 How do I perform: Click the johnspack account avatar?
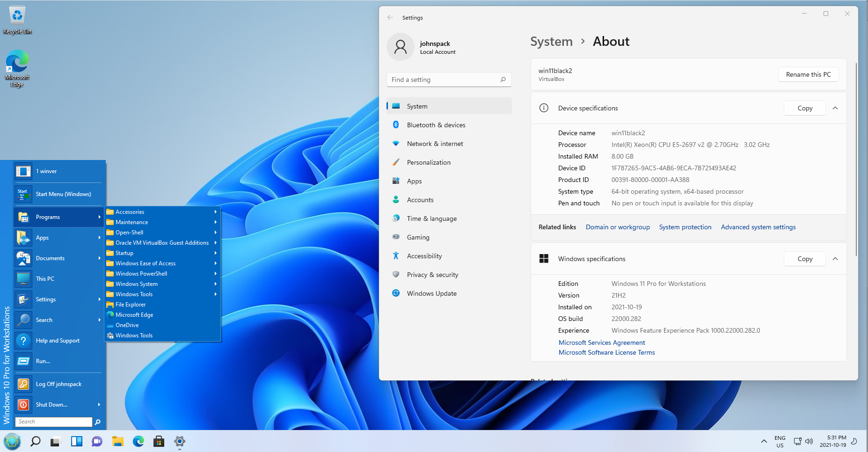pos(401,47)
